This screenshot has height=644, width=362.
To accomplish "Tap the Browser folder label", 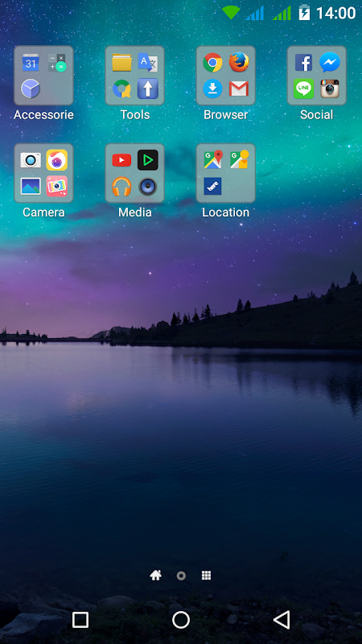I will [226, 114].
